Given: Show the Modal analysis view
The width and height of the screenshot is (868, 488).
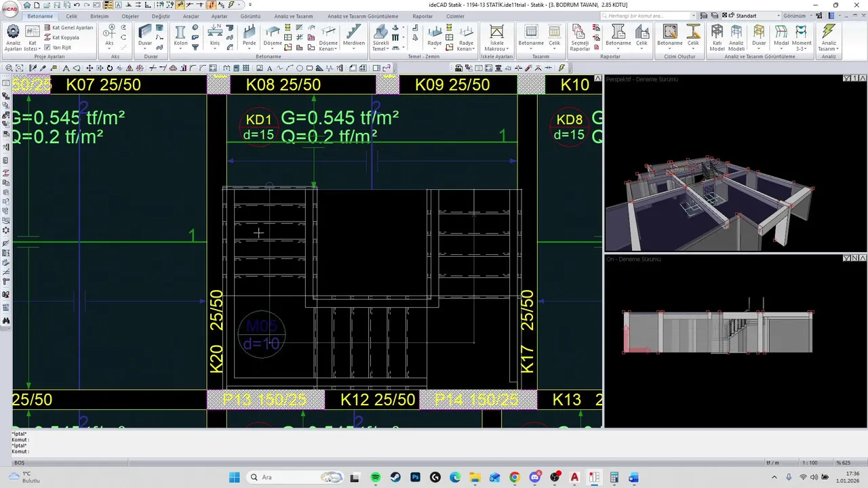Looking at the screenshot, I should [781, 37].
